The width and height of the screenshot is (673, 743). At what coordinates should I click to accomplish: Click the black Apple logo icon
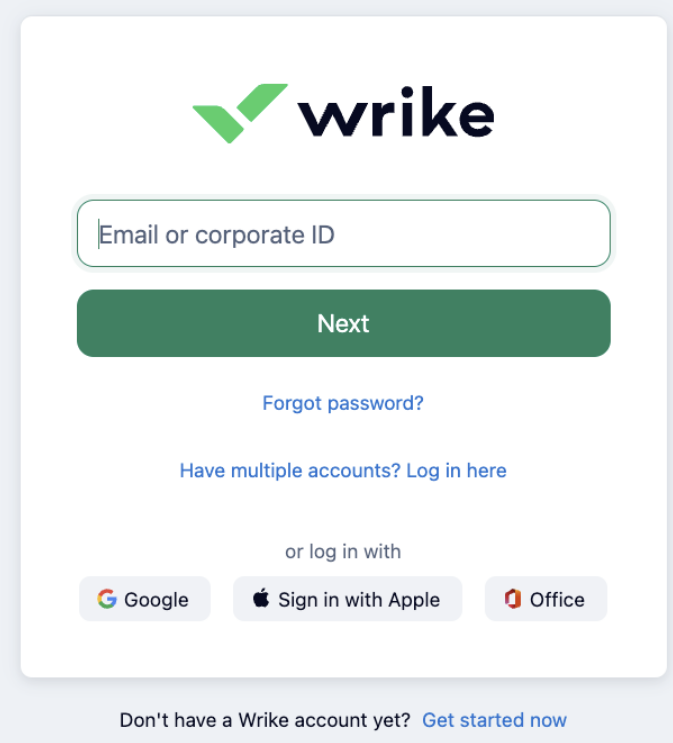pyautogui.click(x=261, y=598)
